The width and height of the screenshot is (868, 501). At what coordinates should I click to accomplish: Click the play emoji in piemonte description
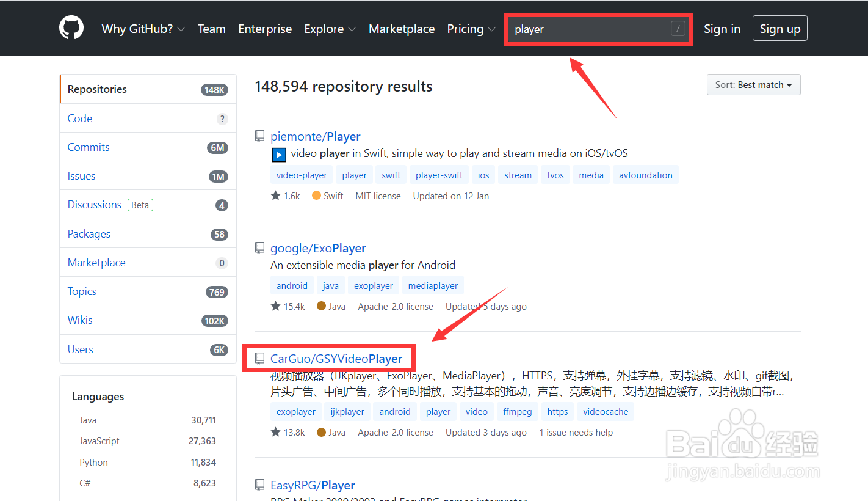(x=278, y=155)
